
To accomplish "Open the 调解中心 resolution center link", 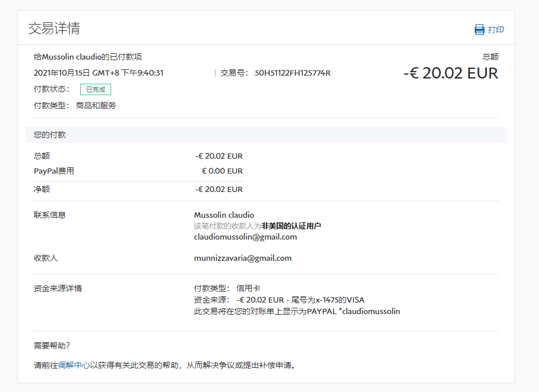I will pos(73,365).
